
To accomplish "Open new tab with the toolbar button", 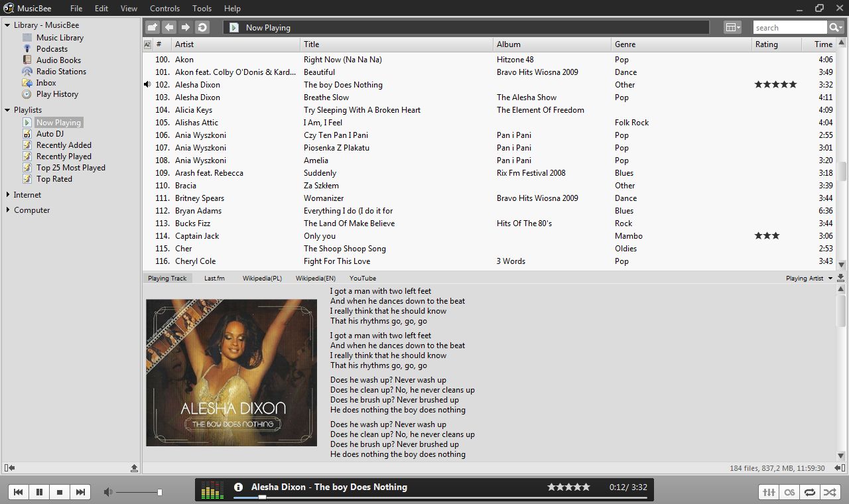I will tap(153, 27).
